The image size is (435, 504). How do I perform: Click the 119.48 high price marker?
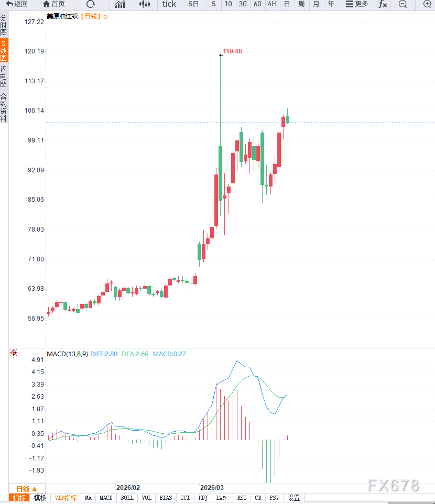(232, 51)
